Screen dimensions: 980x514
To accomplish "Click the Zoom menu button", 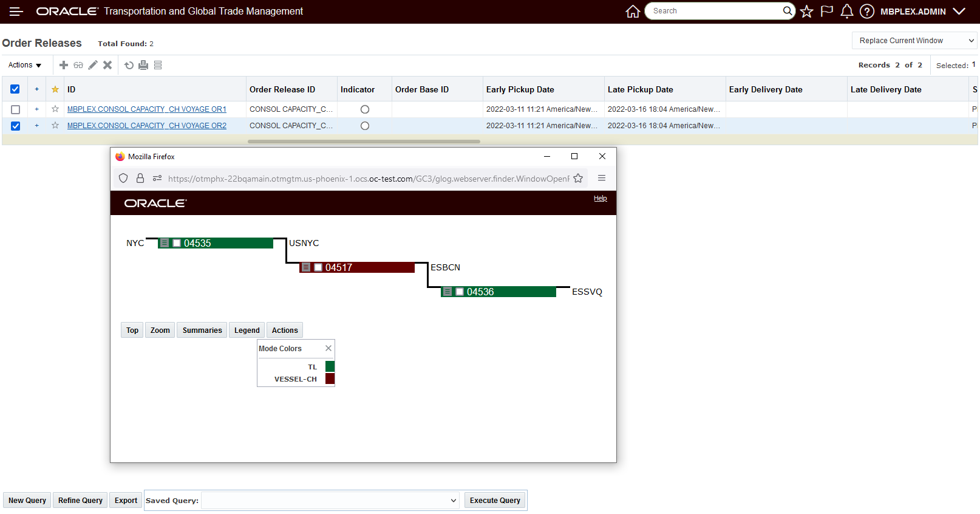I will click(x=160, y=330).
